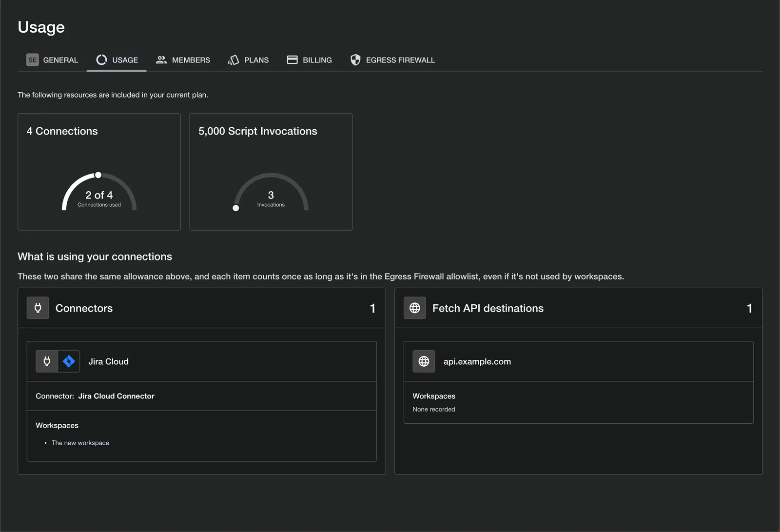Viewport: 780px width, 532px height.
Task: Go to the Plans tab
Action: [248, 60]
